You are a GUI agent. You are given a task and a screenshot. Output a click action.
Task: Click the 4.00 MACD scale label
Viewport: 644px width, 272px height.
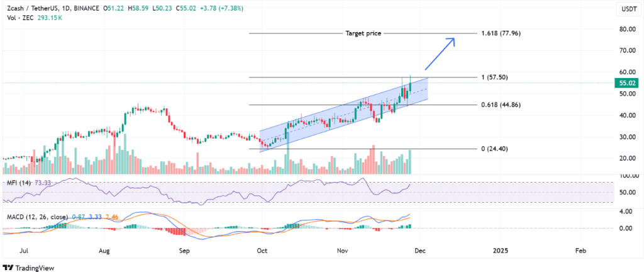click(625, 212)
